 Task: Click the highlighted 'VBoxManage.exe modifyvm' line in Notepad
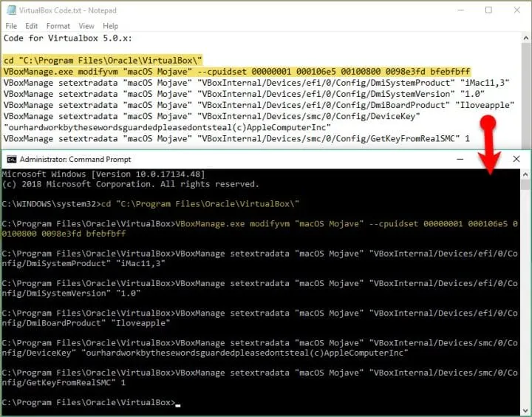(237, 72)
